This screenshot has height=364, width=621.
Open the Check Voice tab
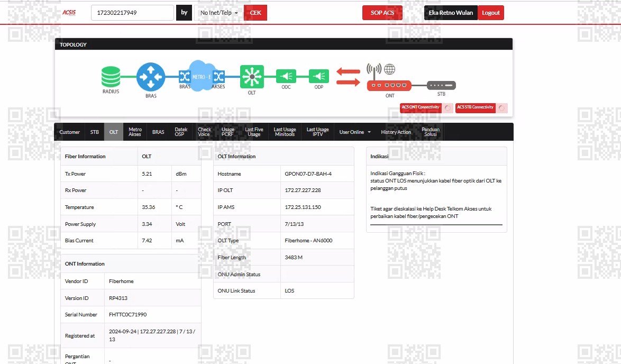pos(204,132)
